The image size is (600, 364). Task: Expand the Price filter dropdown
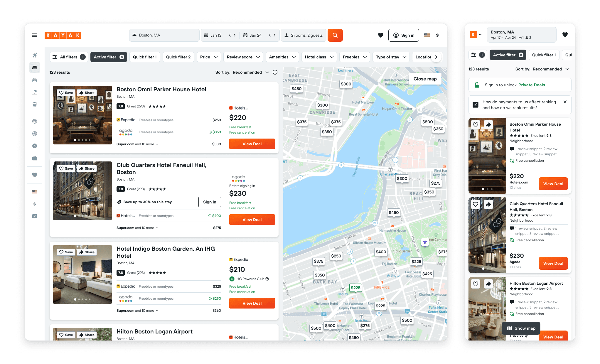tap(209, 57)
